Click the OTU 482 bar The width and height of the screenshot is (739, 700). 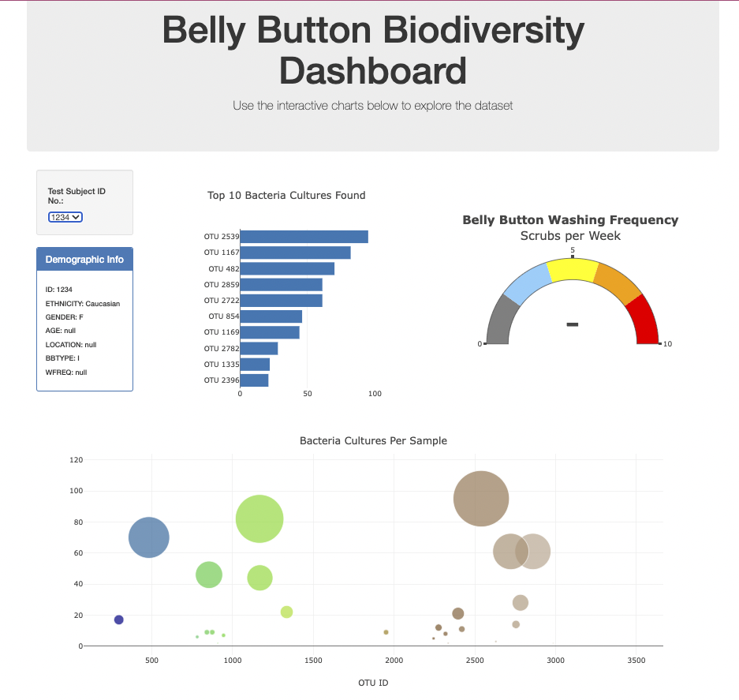click(x=288, y=268)
